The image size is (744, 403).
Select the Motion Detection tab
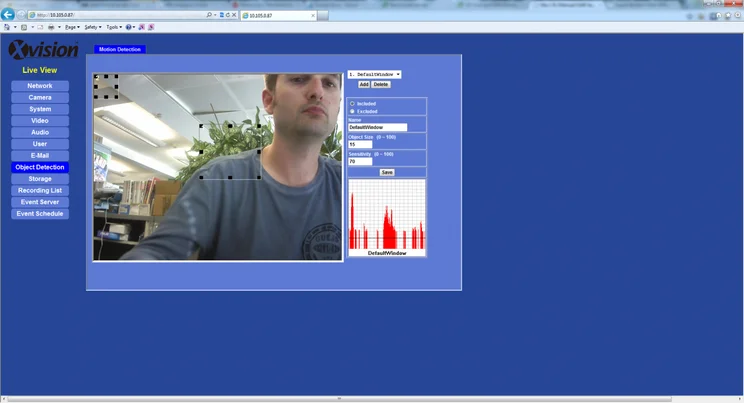[120, 49]
